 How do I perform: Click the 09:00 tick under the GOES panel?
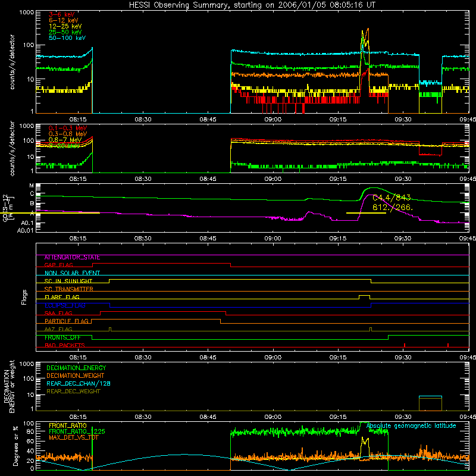point(273,239)
